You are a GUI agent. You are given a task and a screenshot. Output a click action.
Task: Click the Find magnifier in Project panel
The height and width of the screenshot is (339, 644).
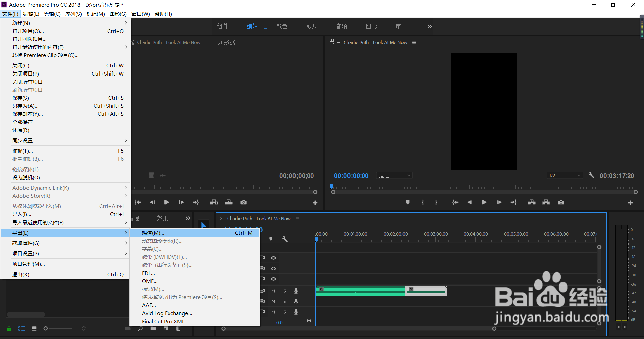141,329
